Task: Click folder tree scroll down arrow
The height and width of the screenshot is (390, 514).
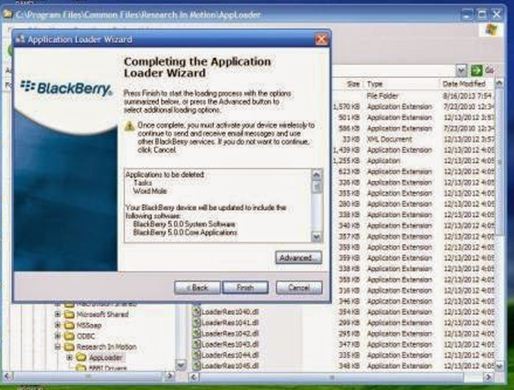Action: 181,365
